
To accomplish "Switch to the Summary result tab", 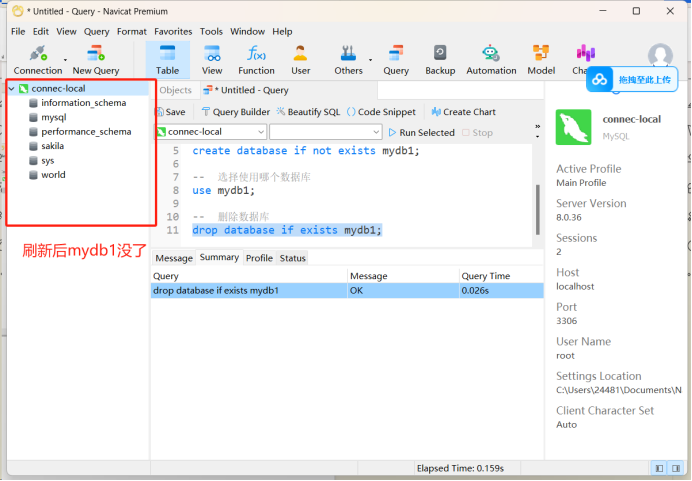I will 219,257.
